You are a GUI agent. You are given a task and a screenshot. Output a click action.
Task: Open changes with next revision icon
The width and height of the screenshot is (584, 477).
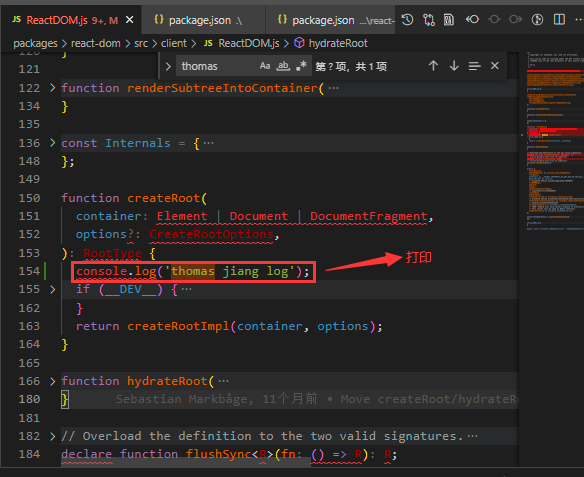(x=515, y=19)
